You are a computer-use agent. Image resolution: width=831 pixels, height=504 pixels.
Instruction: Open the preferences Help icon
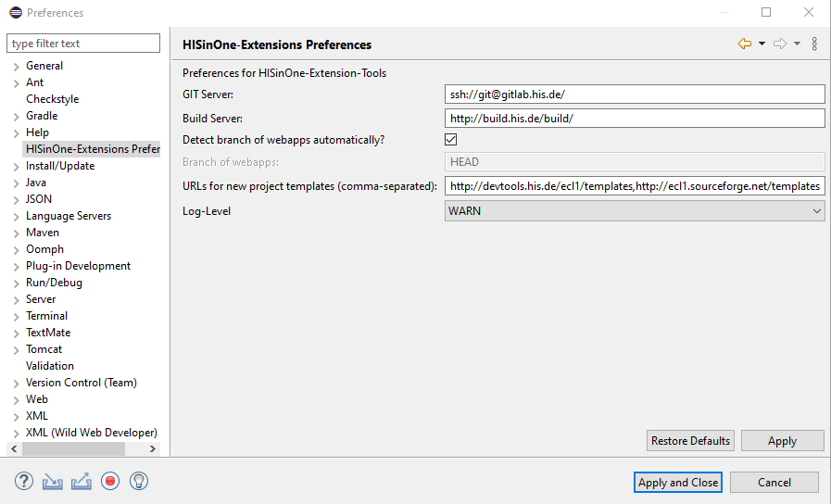click(24, 481)
